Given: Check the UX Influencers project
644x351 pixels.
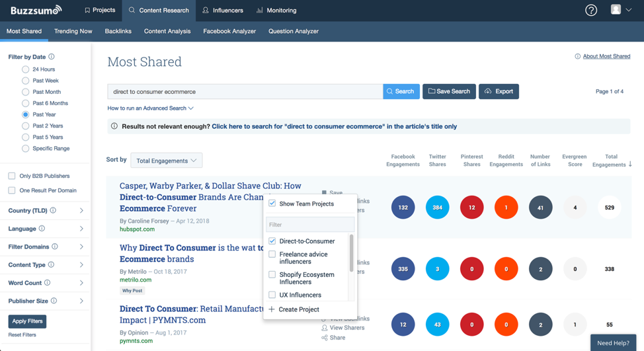Looking at the screenshot, I should tap(272, 295).
